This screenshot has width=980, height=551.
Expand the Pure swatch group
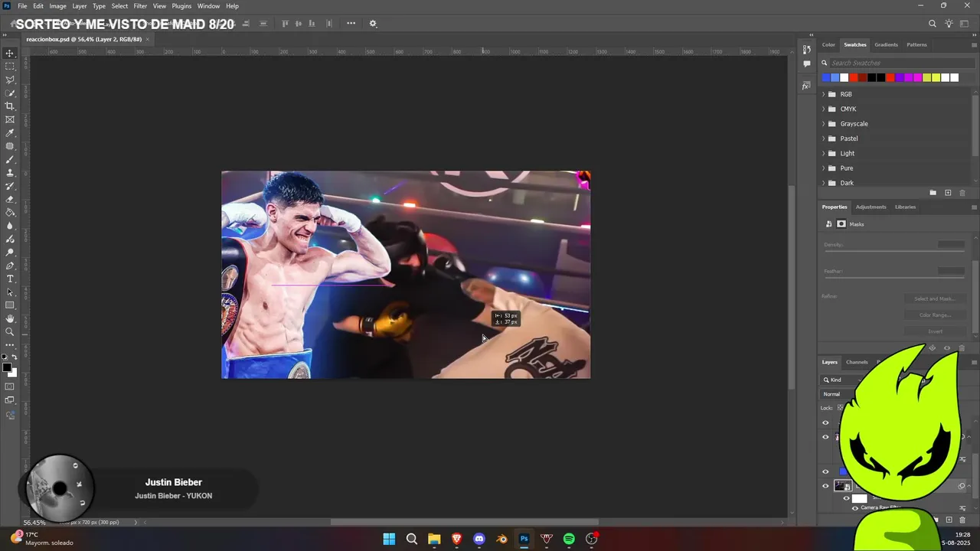coord(824,168)
